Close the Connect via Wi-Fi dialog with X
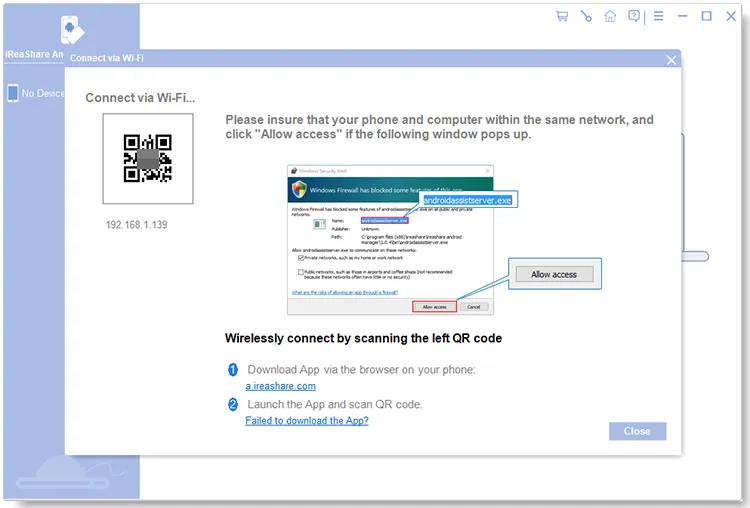 [671, 60]
